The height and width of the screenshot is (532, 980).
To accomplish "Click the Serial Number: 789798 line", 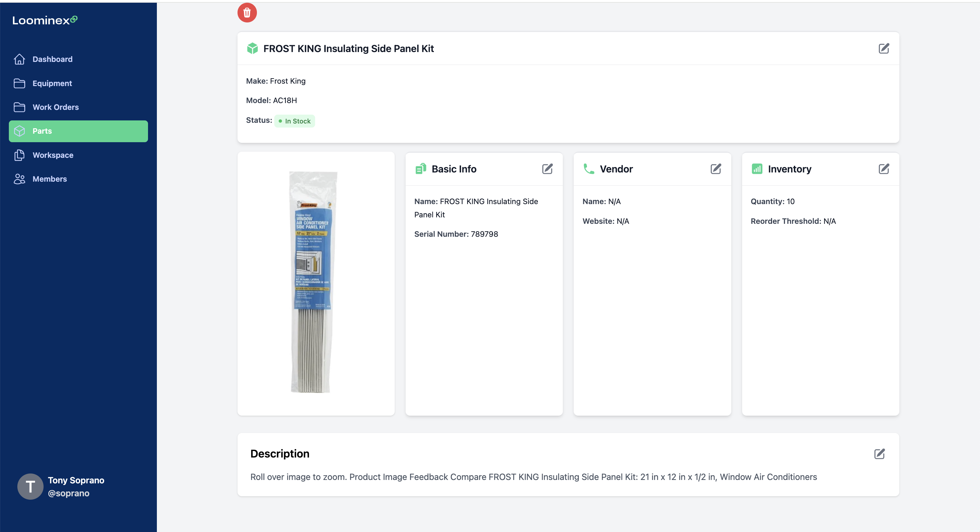I will (456, 234).
